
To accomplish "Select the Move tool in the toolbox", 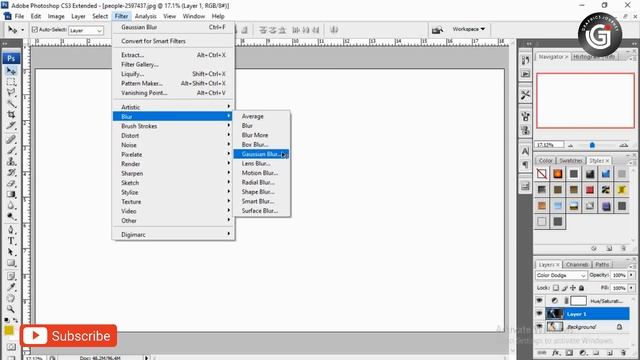I will click(x=11, y=71).
